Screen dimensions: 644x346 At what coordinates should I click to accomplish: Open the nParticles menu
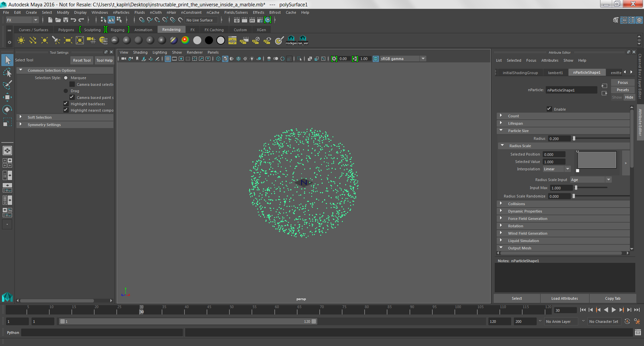(x=121, y=12)
